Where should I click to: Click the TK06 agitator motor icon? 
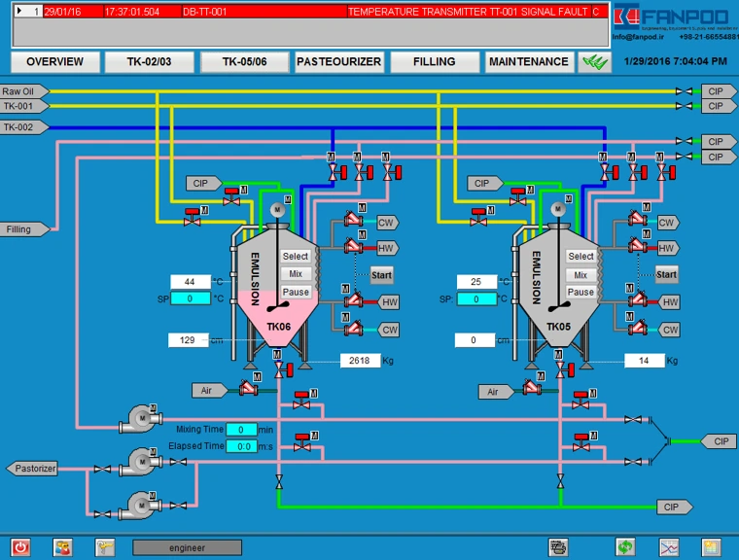(277, 209)
